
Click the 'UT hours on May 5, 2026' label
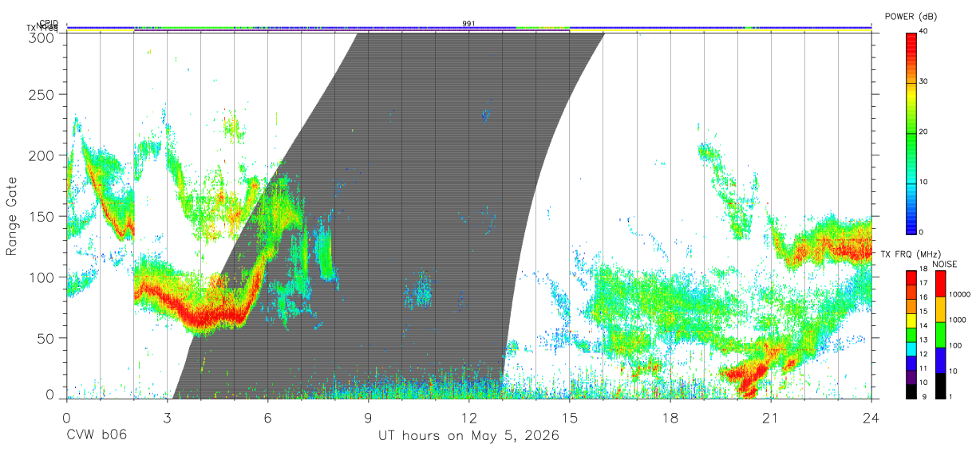coord(468,435)
